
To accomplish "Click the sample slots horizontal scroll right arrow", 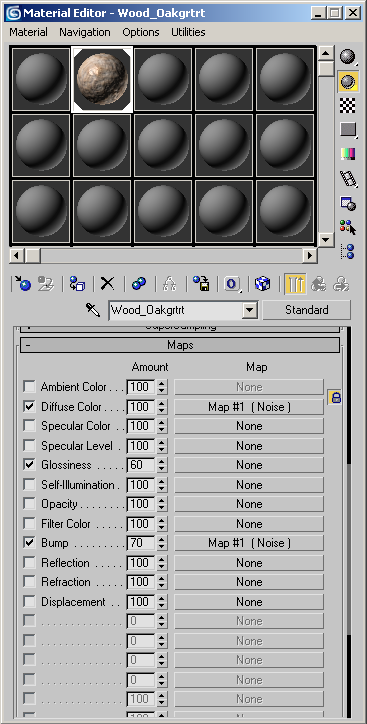I will click(x=309, y=255).
